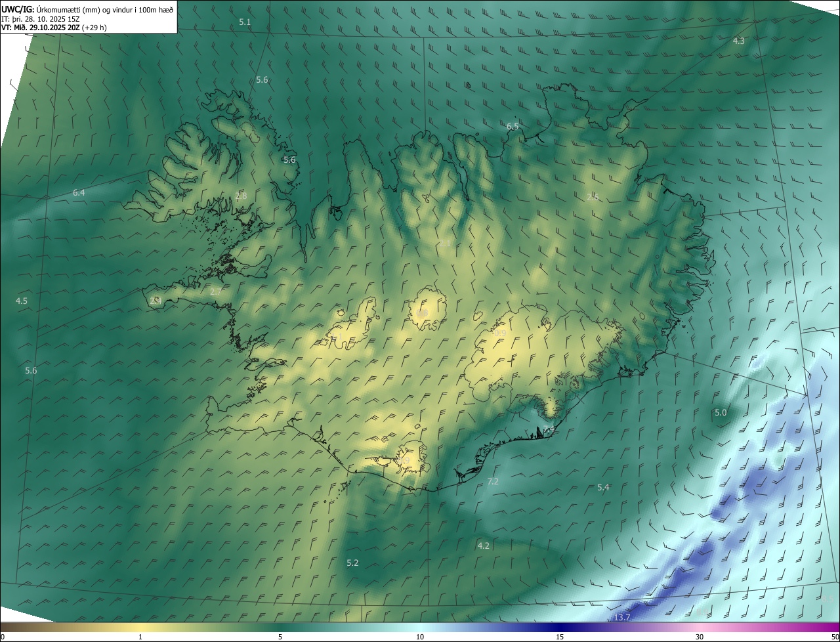Viewport: 840px width, 642px height.
Task: Click the '5.4' value label on the map
Action: pos(603,487)
